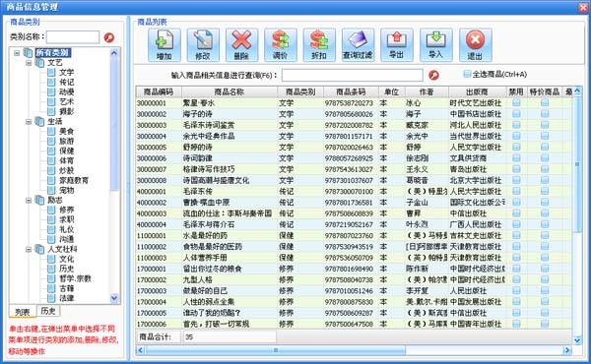Screen dimensions: 591x364
Task: Toggle 禁用 checkbox for 海子的诗 row
Action: 516,114
